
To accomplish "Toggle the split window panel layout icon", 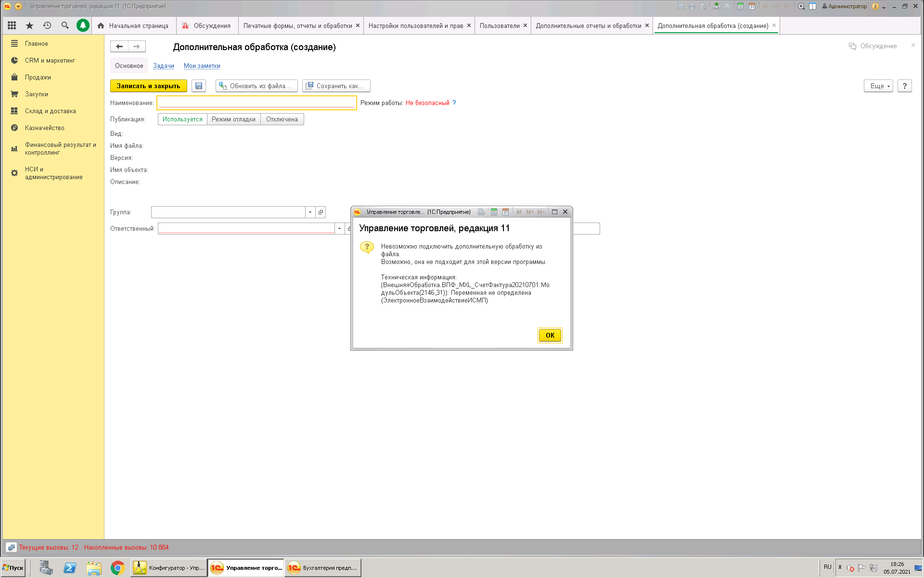I will [x=812, y=6].
